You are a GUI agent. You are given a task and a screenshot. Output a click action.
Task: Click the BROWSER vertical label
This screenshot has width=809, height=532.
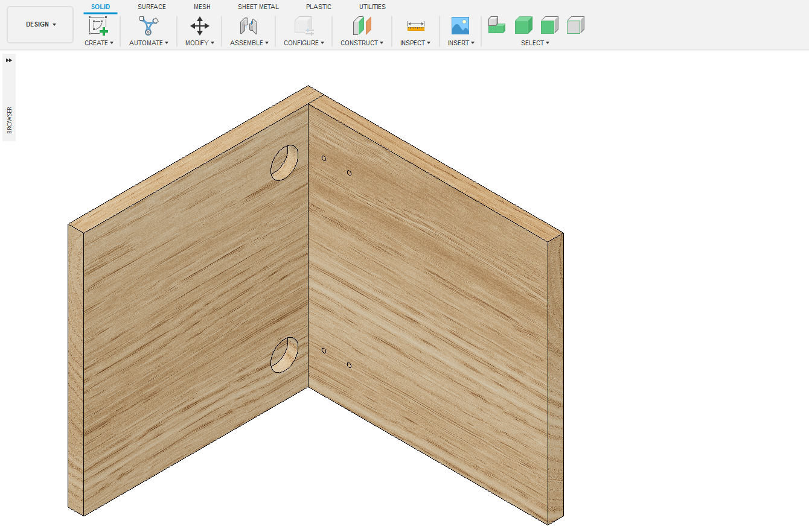pyautogui.click(x=9, y=120)
